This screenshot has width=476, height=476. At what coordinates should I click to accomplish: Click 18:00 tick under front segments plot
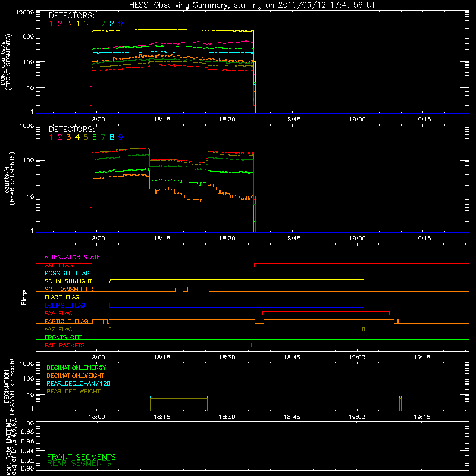click(97, 120)
